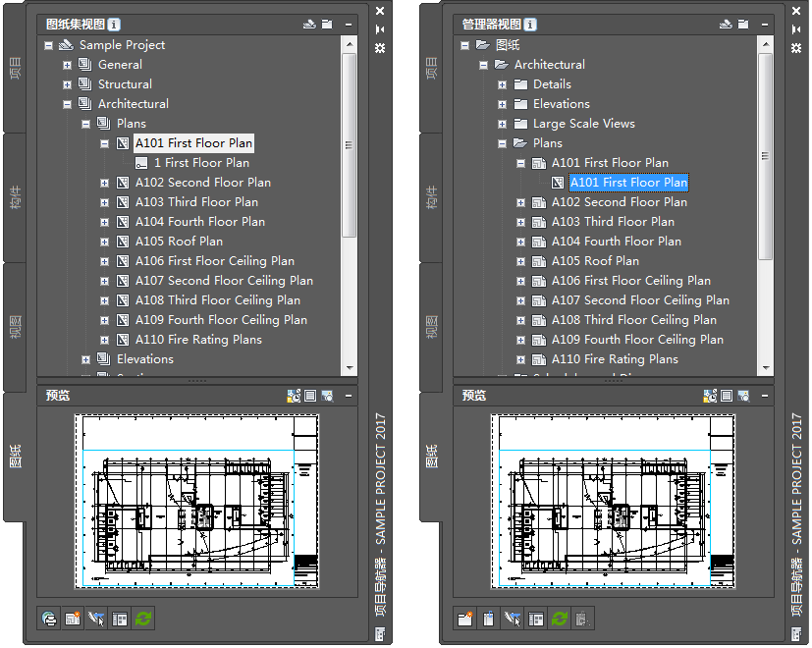This screenshot has height=648, width=812.
Task: Minimize the 管理器视图 section with its minus button
Action: (765, 25)
